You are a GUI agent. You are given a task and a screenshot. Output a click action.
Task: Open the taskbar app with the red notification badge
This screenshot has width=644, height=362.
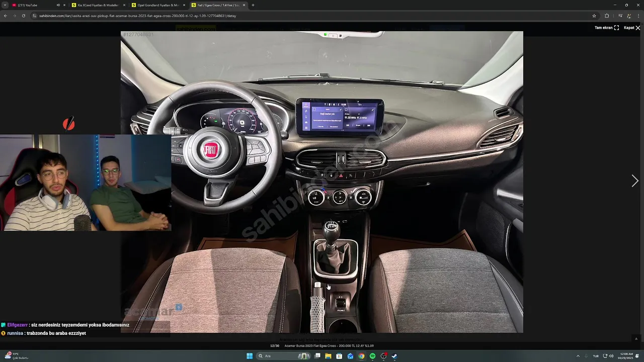click(x=384, y=356)
